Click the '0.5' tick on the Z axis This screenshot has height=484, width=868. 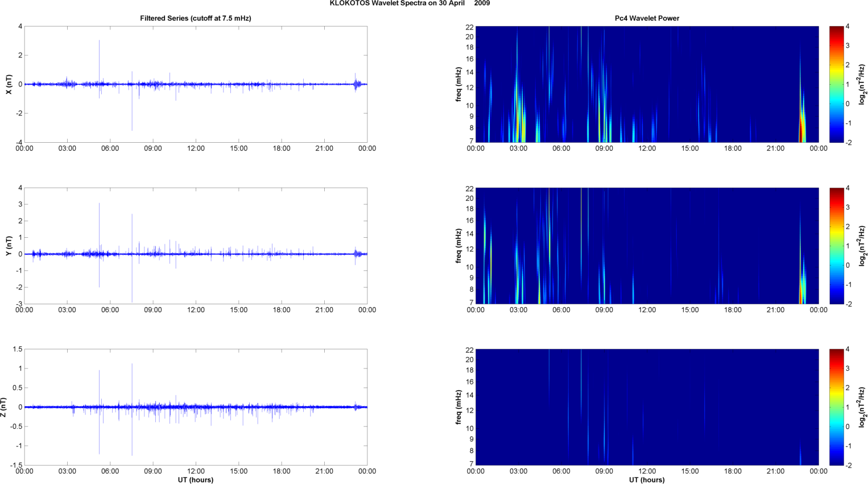[x=17, y=388]
